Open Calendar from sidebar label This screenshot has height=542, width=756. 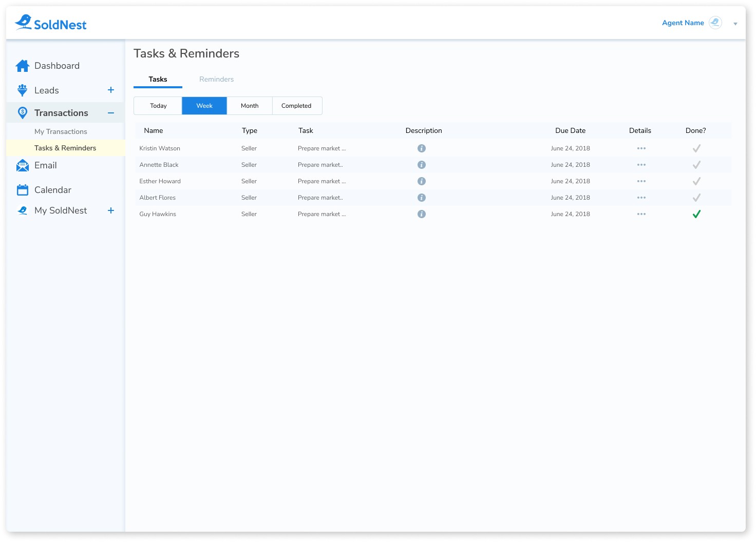[x=53, y=190]
